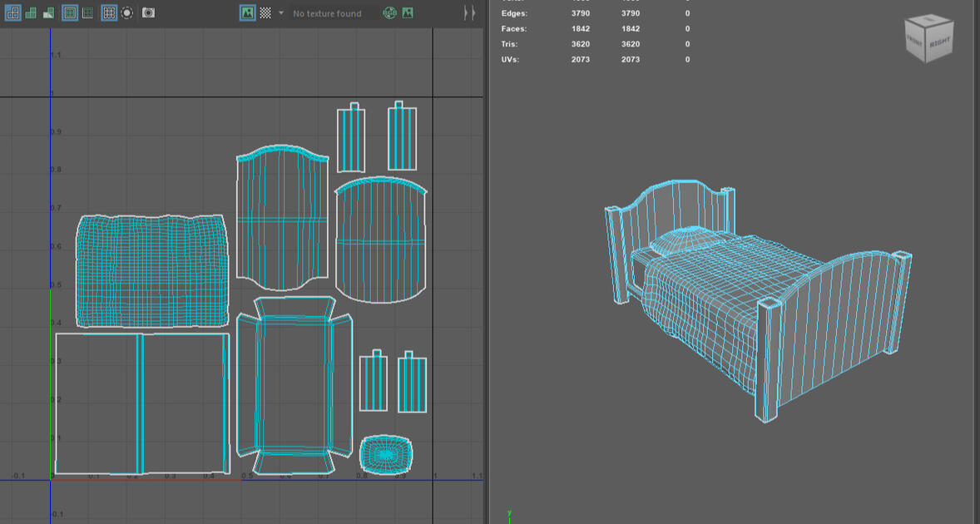The height and width of the screenshot is (524, 980).
Task: Toggle texture borders display
Action: [70, 13]
